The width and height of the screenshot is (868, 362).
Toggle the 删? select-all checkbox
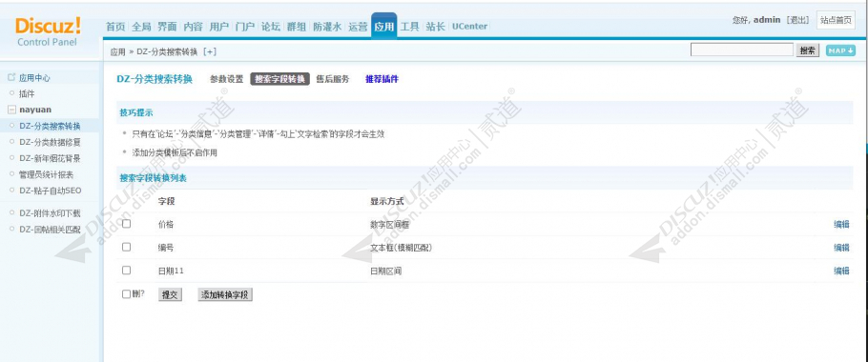point(126,294)
